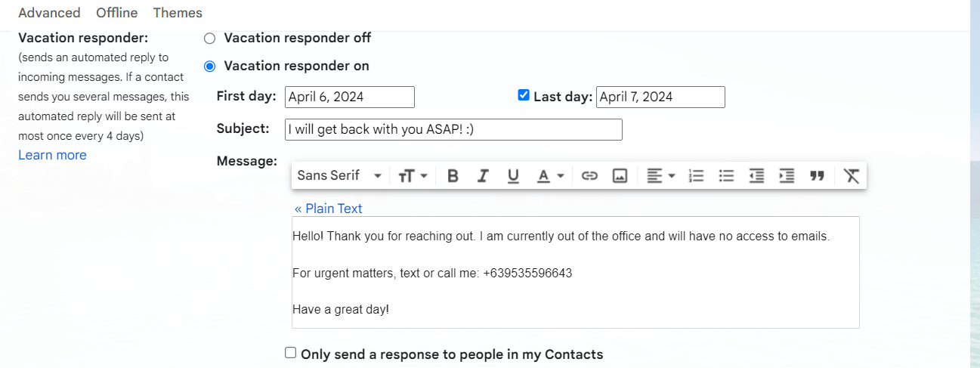Apply quote formatting to text

pyautogui.click(x=817, y=176)
